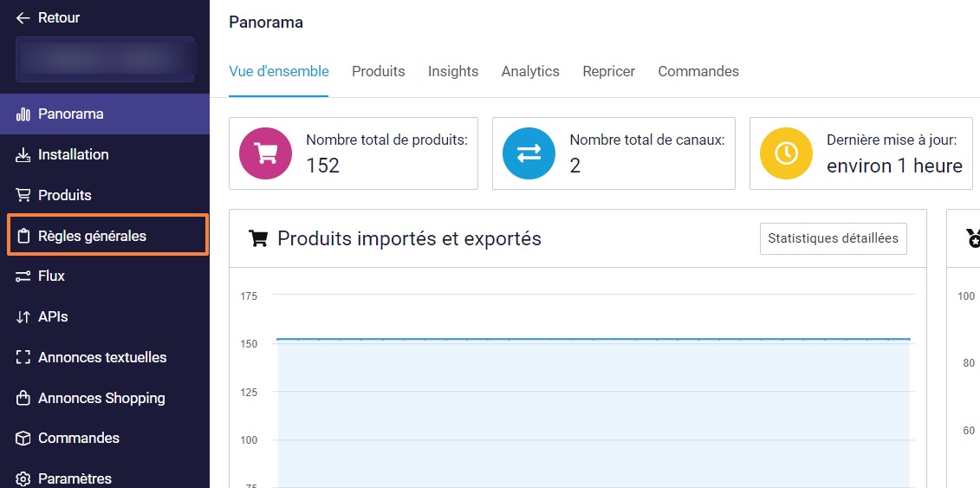This screenshot has width=980, height=488.
Task: Click the Commandes box icon
Action: (x=23, y=439)
